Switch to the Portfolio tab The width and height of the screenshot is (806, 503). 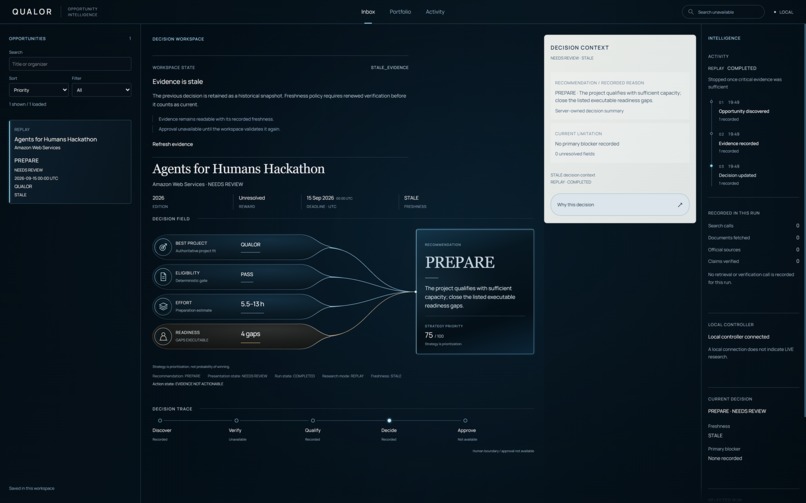[x=400, y=12]
